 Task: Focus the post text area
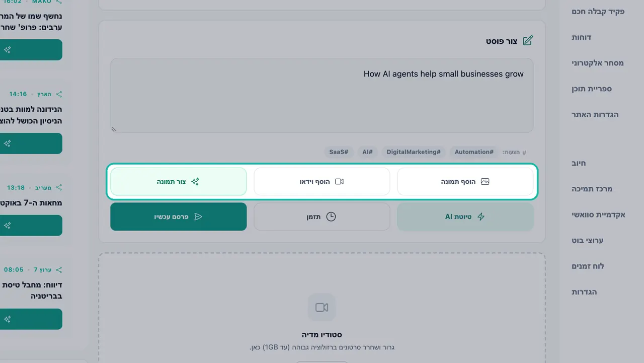click(322, 95)
